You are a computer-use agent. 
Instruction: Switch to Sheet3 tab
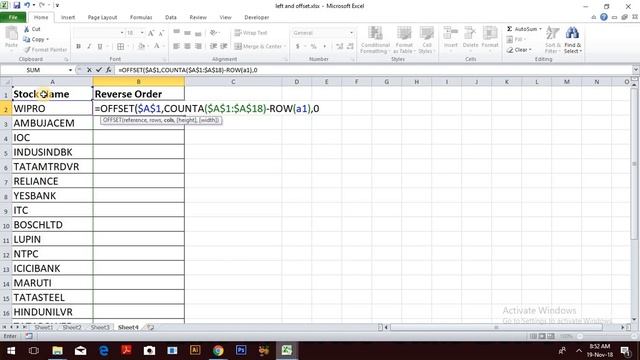point(100,327)
